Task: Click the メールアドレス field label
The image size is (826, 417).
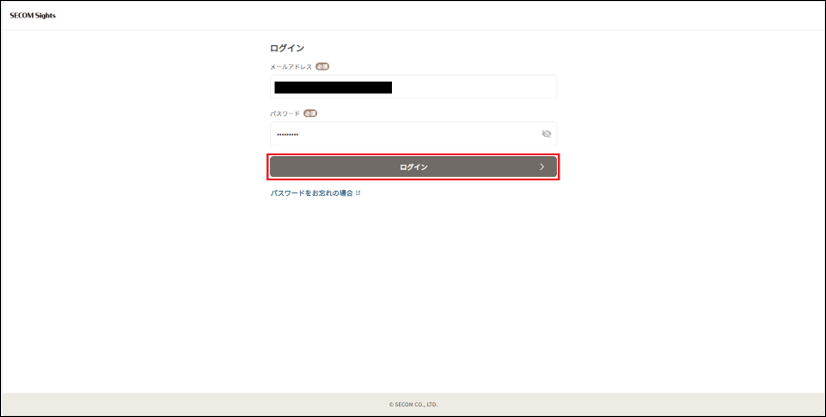Action: click(291, 67)
